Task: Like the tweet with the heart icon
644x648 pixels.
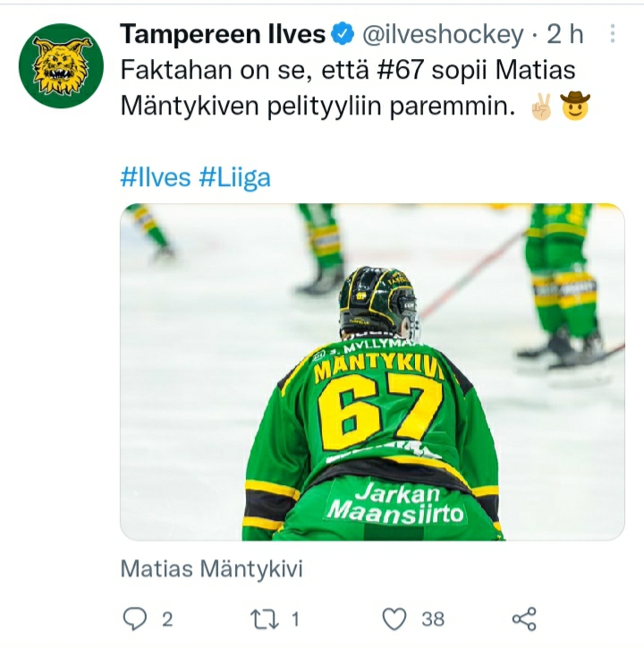Action: tap(394, 618)
